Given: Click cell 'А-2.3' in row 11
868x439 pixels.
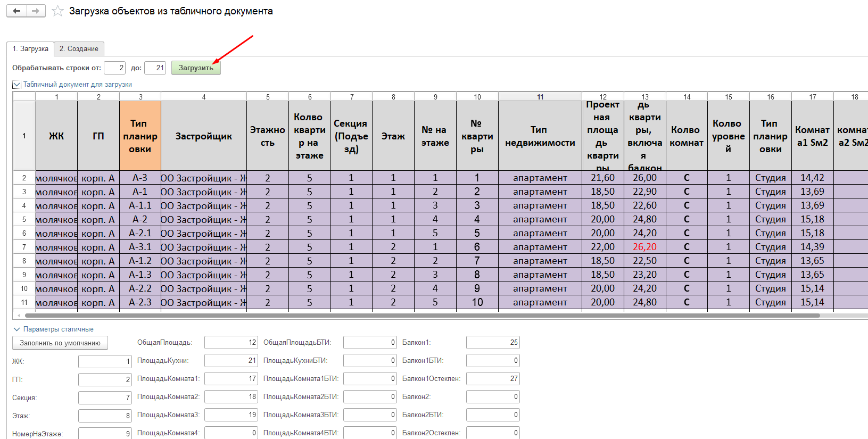Looking at the screenshot, I should pyautogui.click(x=140, y=302).
